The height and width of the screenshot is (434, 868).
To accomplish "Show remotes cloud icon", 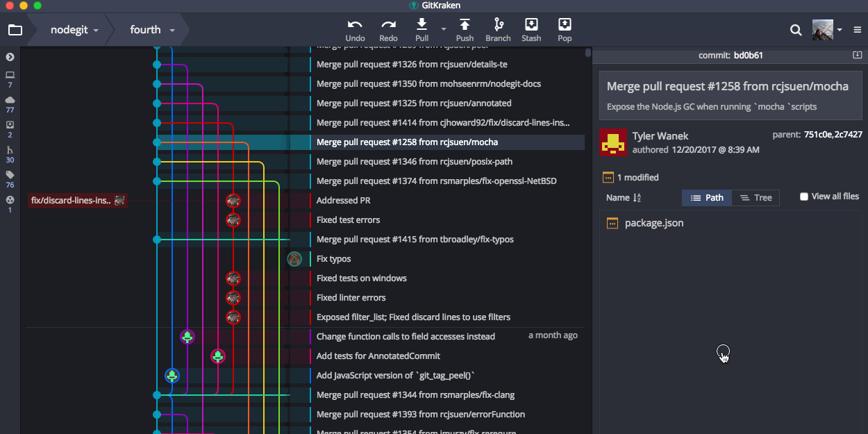I will point(10,100).
